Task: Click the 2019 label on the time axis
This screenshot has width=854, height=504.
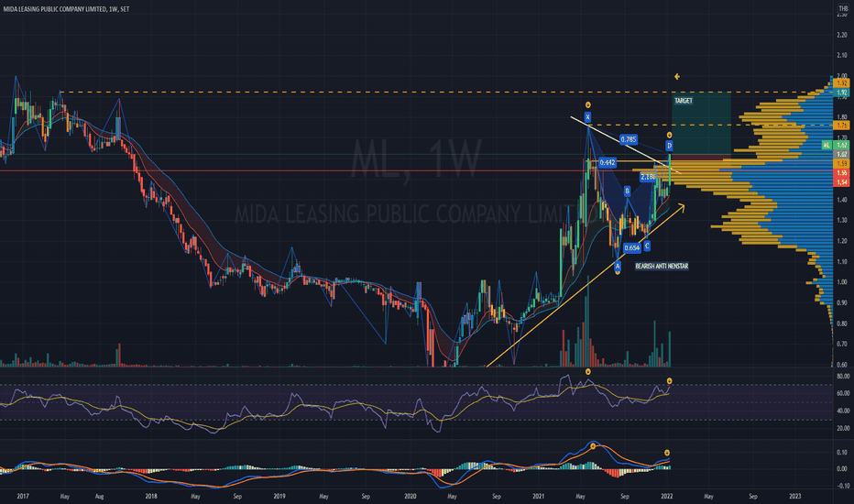Action: (279, 497)
